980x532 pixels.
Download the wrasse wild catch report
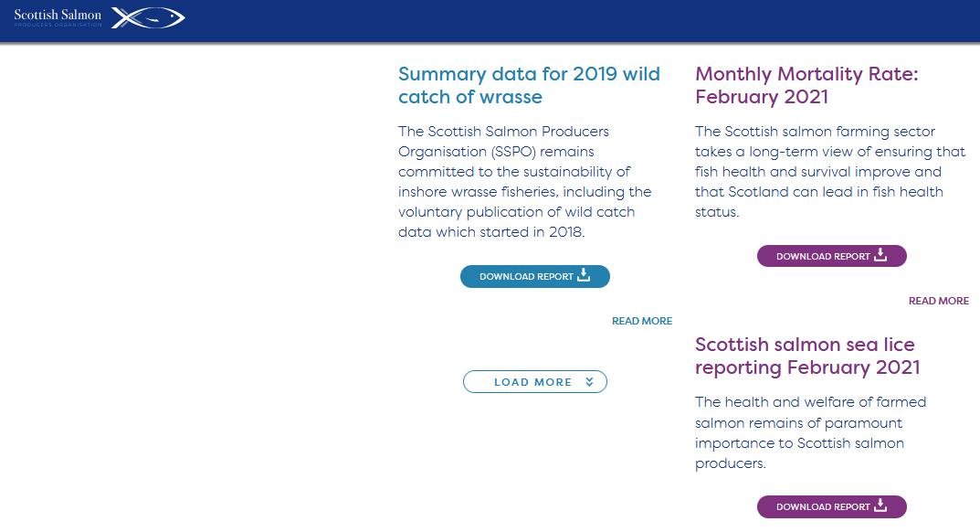[534, 276]
